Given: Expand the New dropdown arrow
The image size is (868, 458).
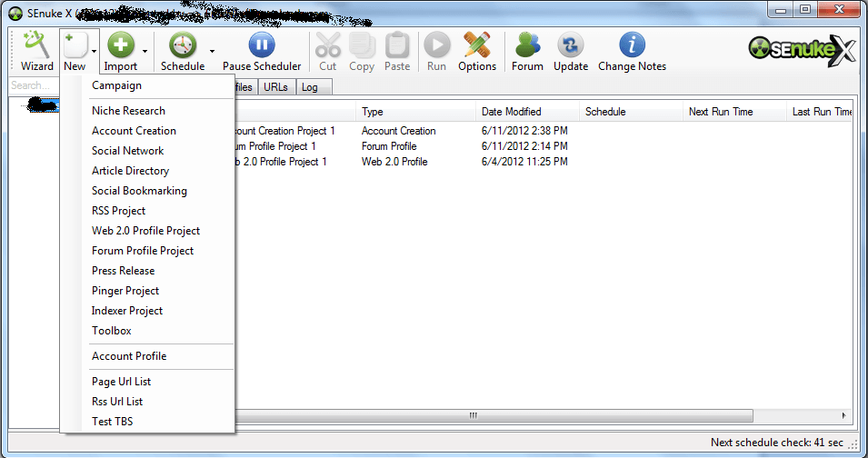Looking at the screenshot, I should click(x=95, y=51).
